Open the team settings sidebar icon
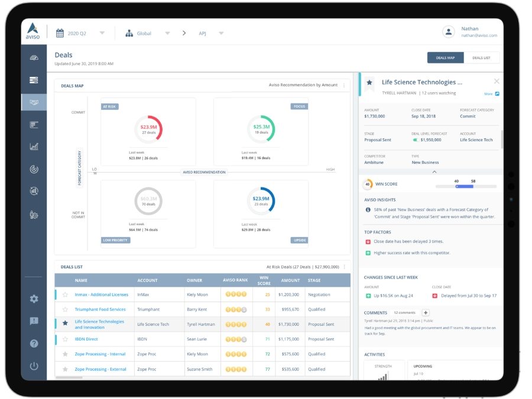Viewport: 532px width, 399px height. [x=34, y=215]
